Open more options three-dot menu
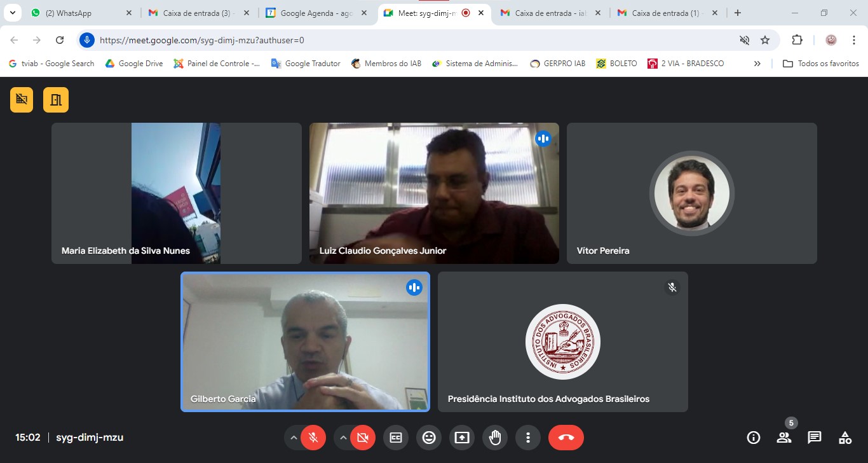868x463 pixels. click(x=528, y=438)
